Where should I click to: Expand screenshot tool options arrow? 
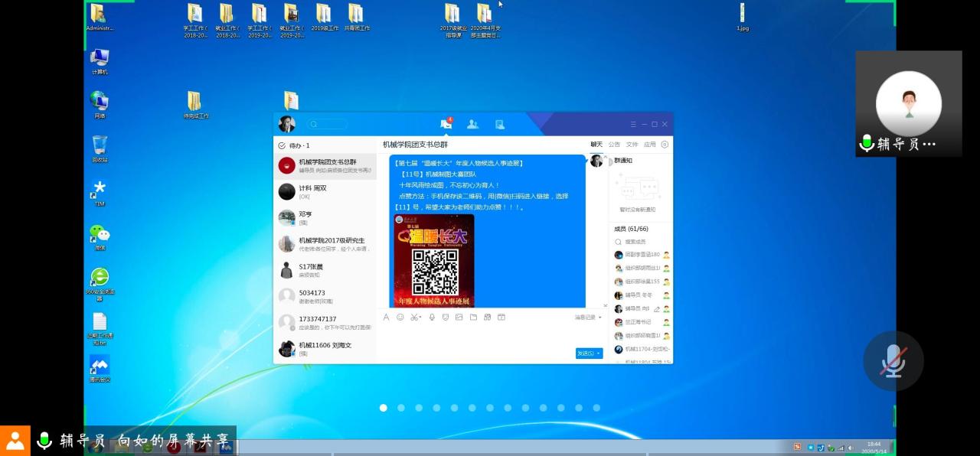tap(420, 318)
